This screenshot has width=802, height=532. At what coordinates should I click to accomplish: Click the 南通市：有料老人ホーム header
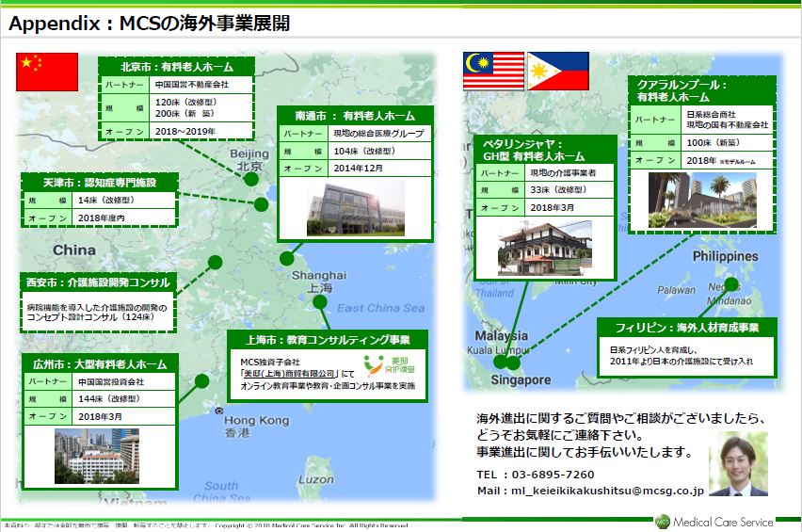[355, 116]
